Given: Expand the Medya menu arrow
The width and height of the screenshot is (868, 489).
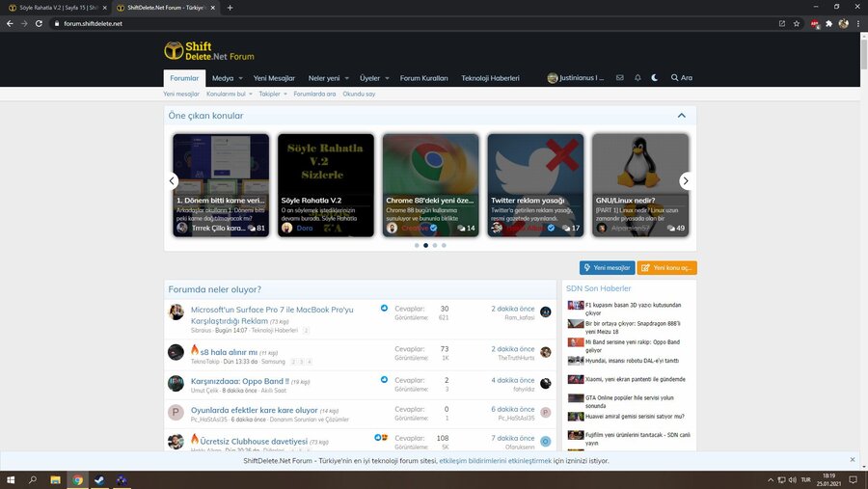Looking at the screenshot, I should point(240,79).
